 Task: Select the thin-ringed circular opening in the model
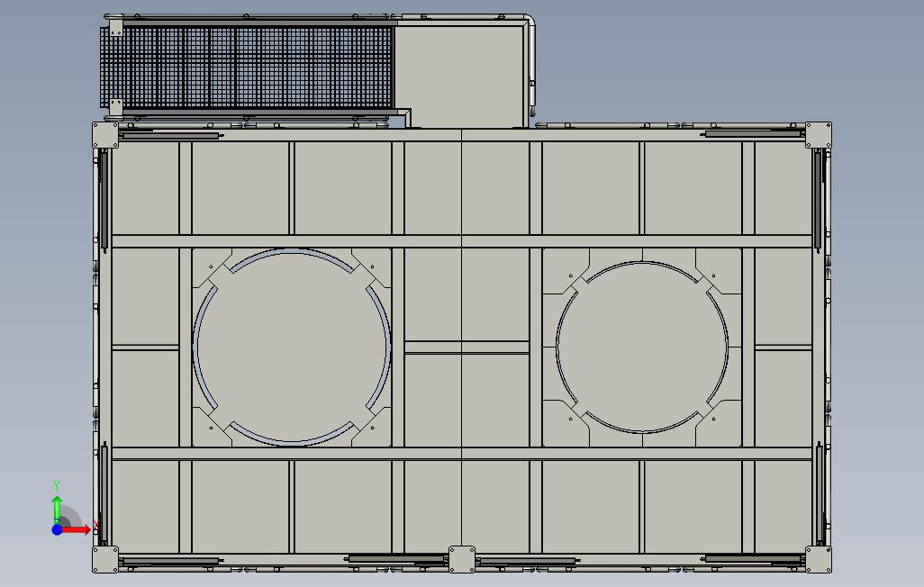pos(642,348)
